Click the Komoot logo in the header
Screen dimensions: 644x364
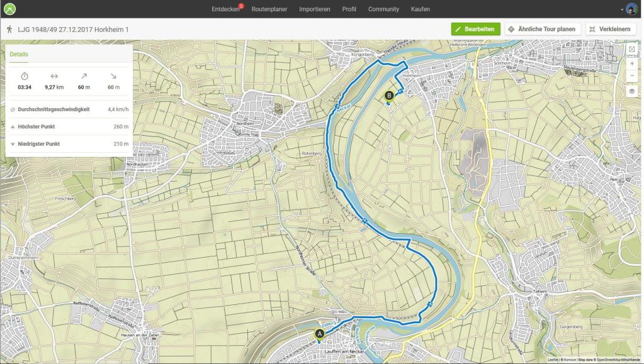coord(9,9)
